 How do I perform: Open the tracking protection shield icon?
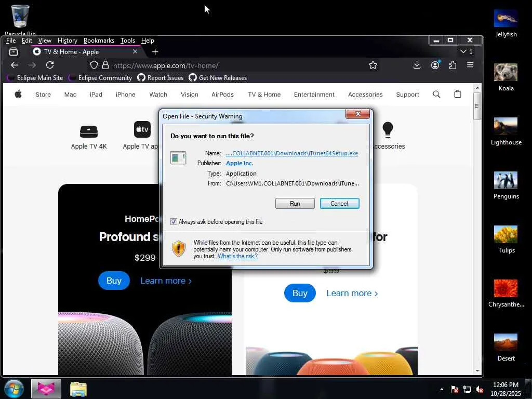click(94, 65)
